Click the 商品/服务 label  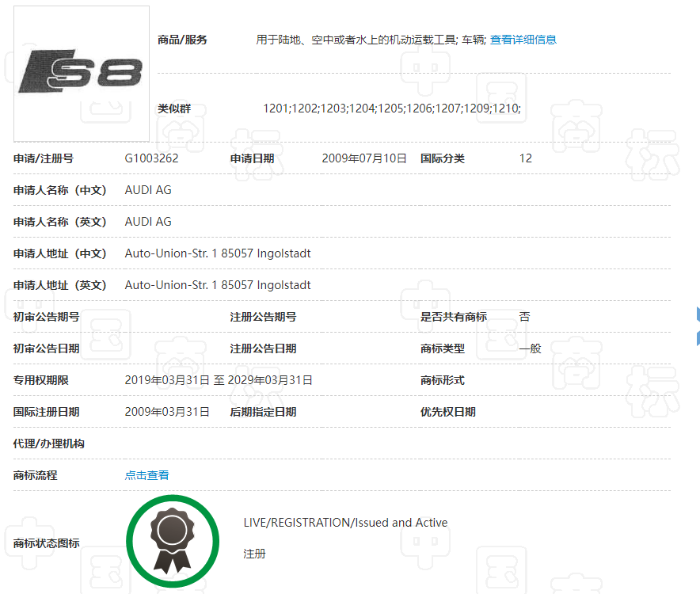click(x=182, y=40)
